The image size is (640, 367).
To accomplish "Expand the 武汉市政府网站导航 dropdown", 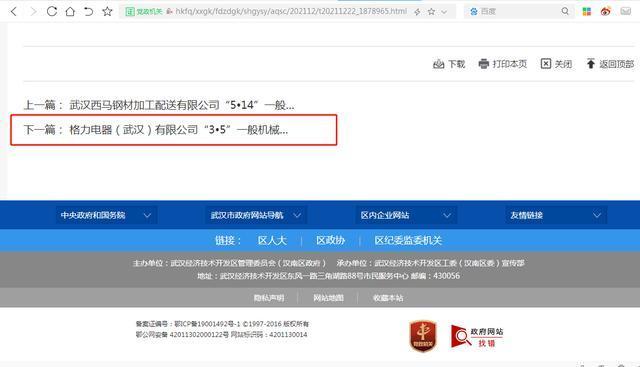I will pyautogui.click(x=256, y=215).
